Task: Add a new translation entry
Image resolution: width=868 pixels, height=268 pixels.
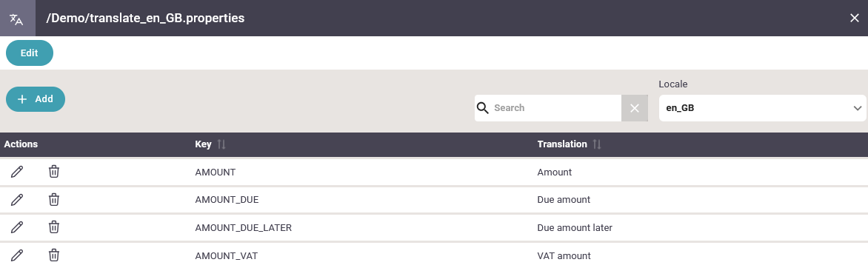Action: point(36,99)
